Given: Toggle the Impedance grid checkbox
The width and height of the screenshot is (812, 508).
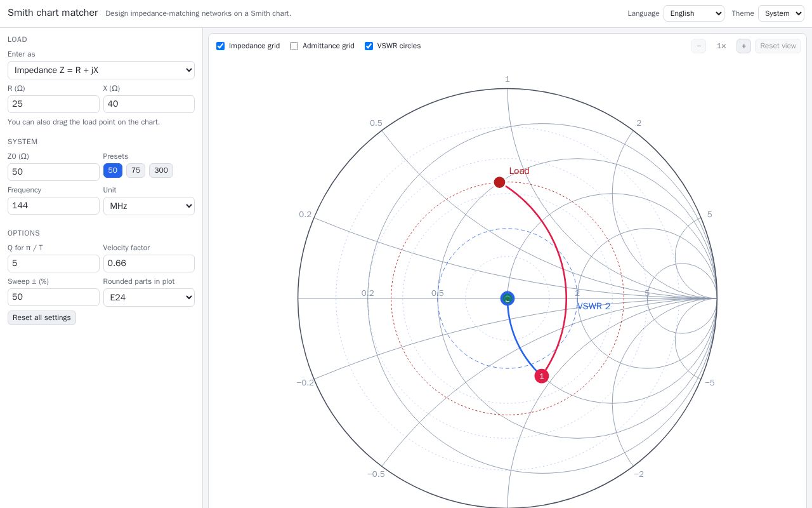Looking at the screenshot, I should pos(221,46).
